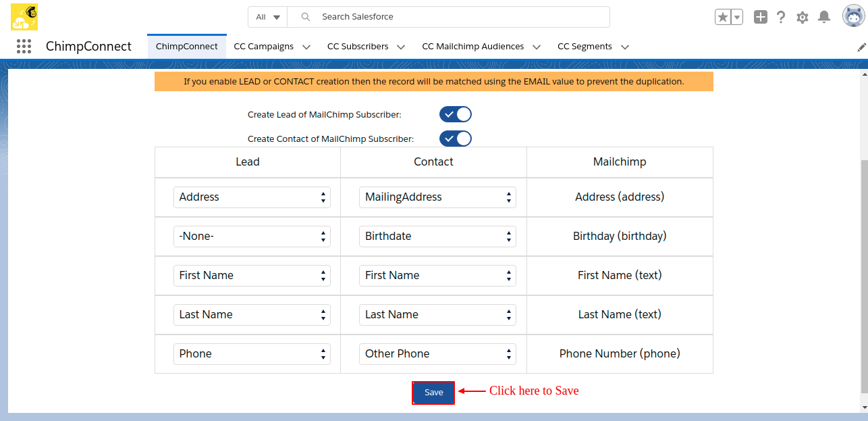Open the Lead Address field dropdown
This screenshot has height=421, width=868.
(252, 197)
